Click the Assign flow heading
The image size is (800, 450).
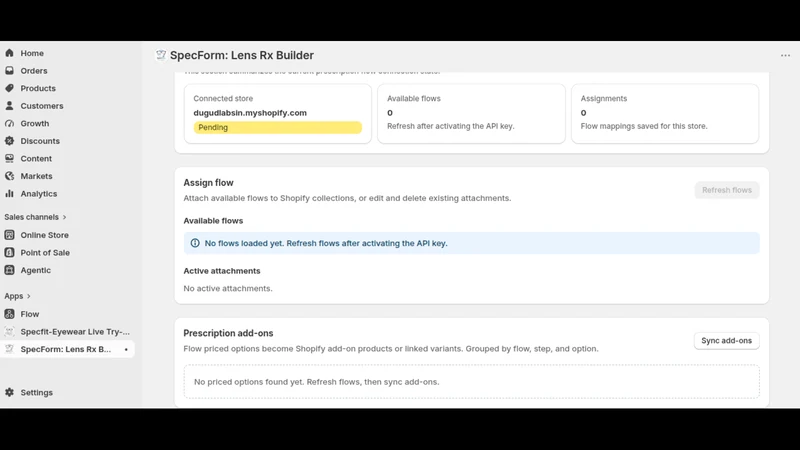(x=208, y=183)
